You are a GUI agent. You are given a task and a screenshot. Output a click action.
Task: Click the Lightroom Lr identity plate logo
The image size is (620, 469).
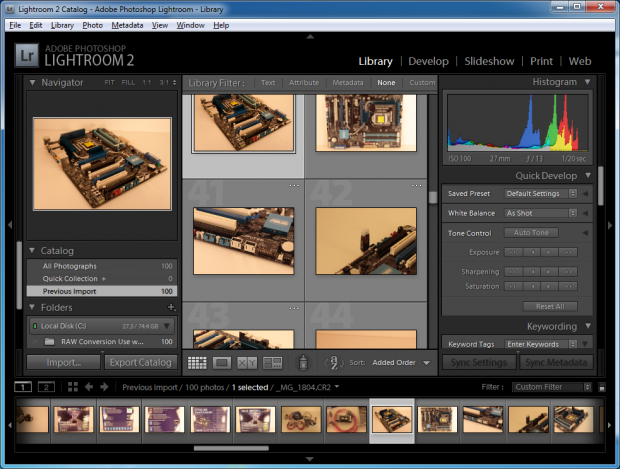[27, 55]
